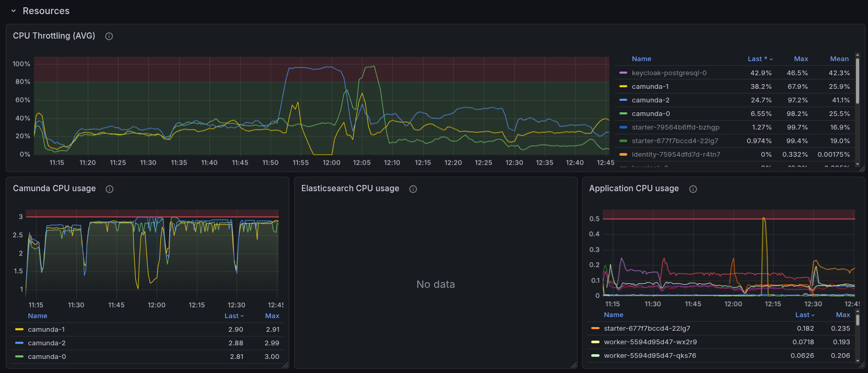The image size is (868, 373).
Task: Click info icon next to Camunda CPU usage
Action: point(110,189)
